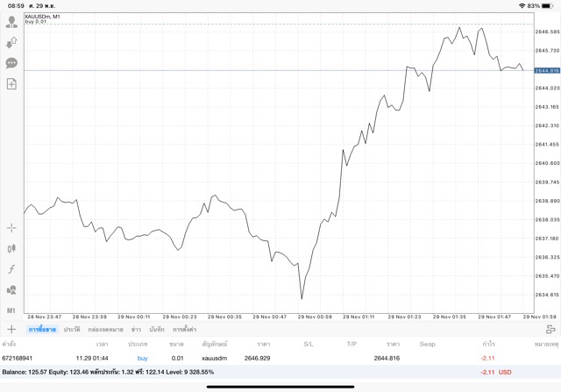Screen dimensions: 561x392
Task: Open the บันทึก journal tab
Action: (157, 329)
